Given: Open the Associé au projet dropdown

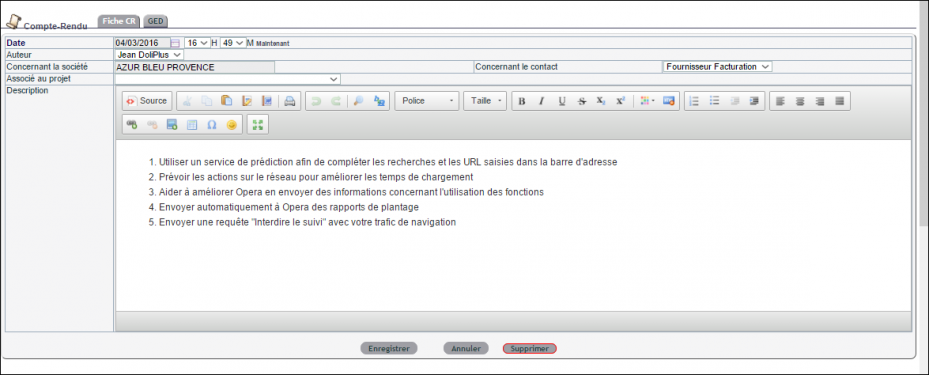Looking at the screenshot, I should [228, 79].
